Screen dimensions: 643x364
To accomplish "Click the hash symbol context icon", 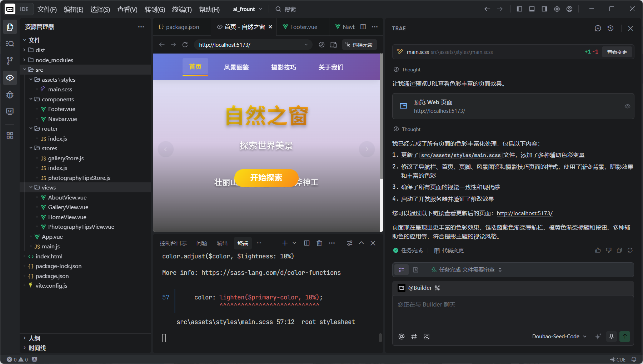I will (x=414, y=337).
